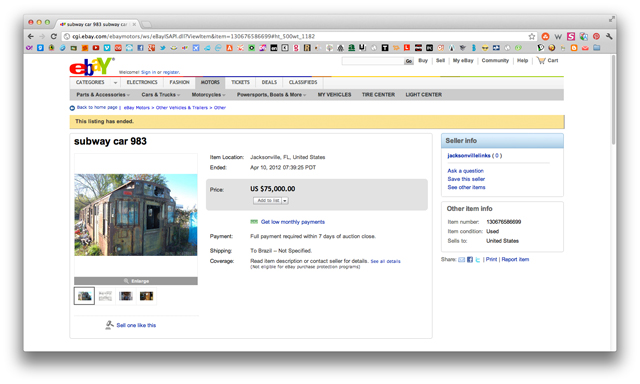
Task: Open Light Center menu item
Action: click(423, 95)
